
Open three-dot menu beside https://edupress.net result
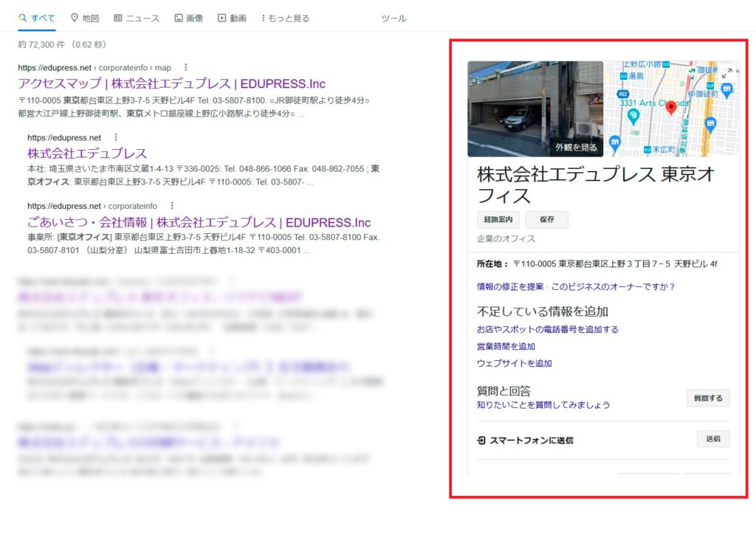[x=116, y=137]
